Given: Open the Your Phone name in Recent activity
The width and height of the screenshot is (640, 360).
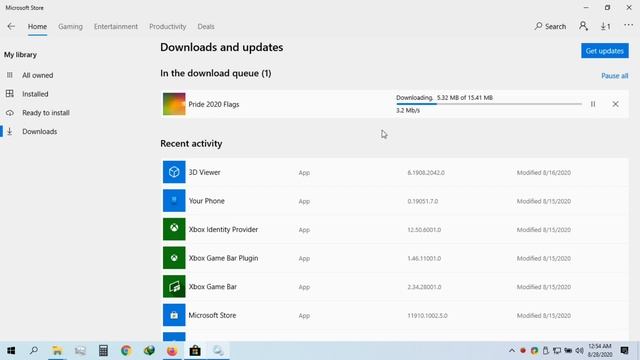Looking at the screenshot, I should click(x=207, y=201).
